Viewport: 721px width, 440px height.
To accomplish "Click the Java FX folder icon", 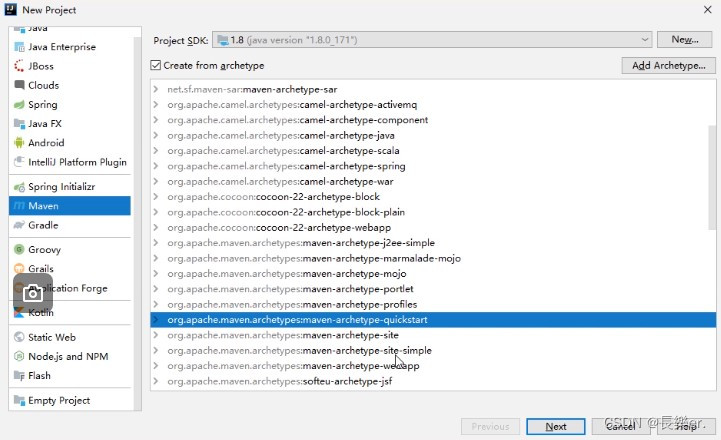I will [19, 124].
